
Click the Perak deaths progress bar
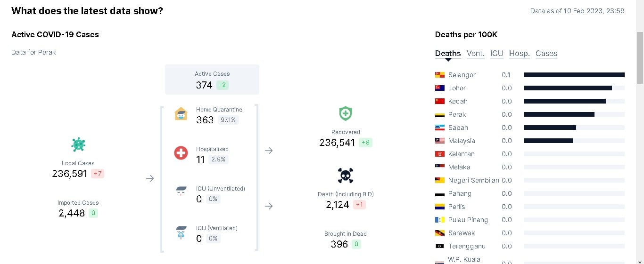574,114
